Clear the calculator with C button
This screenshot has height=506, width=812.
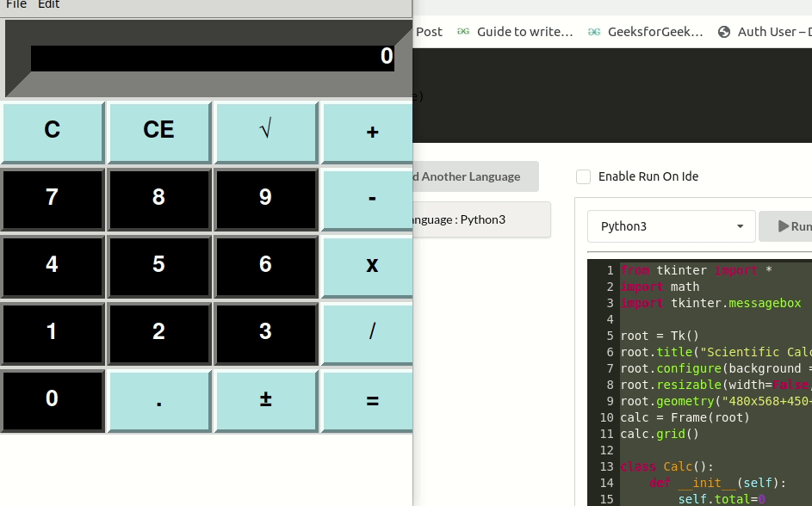(51, 130)
